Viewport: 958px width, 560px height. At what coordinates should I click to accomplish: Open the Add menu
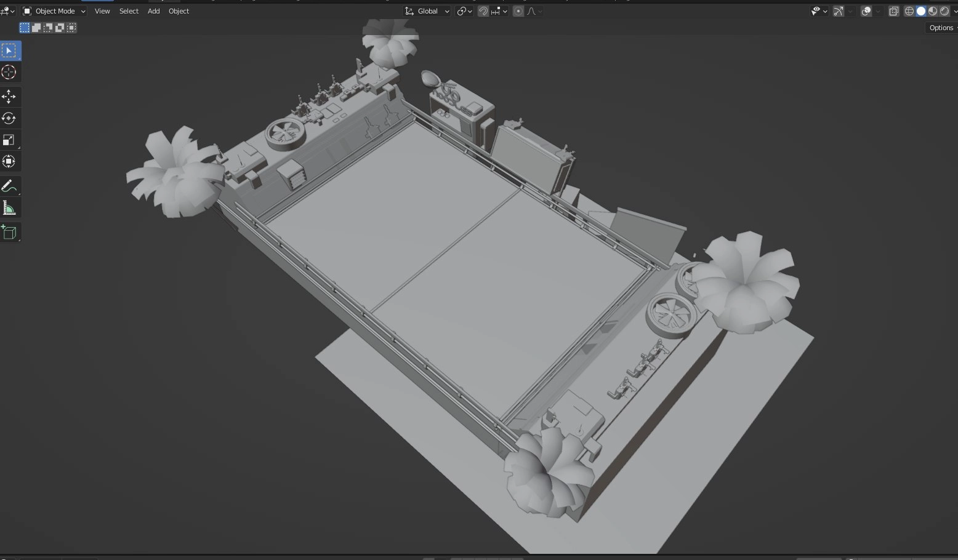tap(153, 11)
